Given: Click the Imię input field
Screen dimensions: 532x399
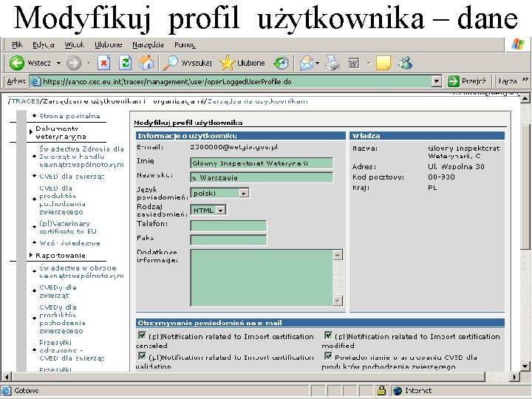Looking at the screenshot, I should pos(262,163).
